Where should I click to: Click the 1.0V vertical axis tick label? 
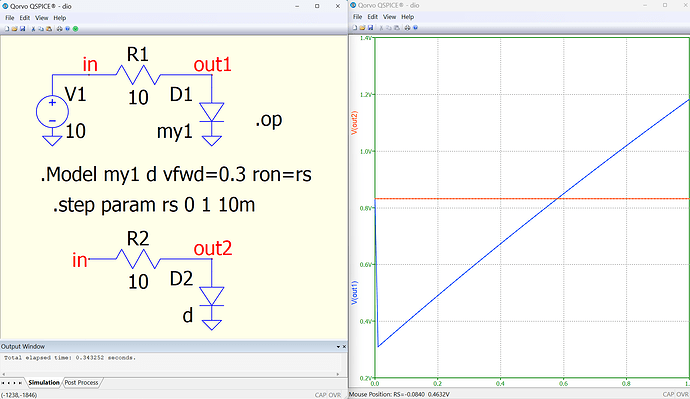(x=366, y=151)
